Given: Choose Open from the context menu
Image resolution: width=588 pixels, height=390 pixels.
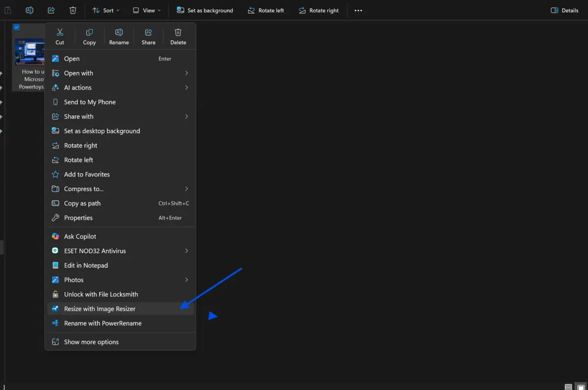Looking at the screenshot, I should 120,59.
